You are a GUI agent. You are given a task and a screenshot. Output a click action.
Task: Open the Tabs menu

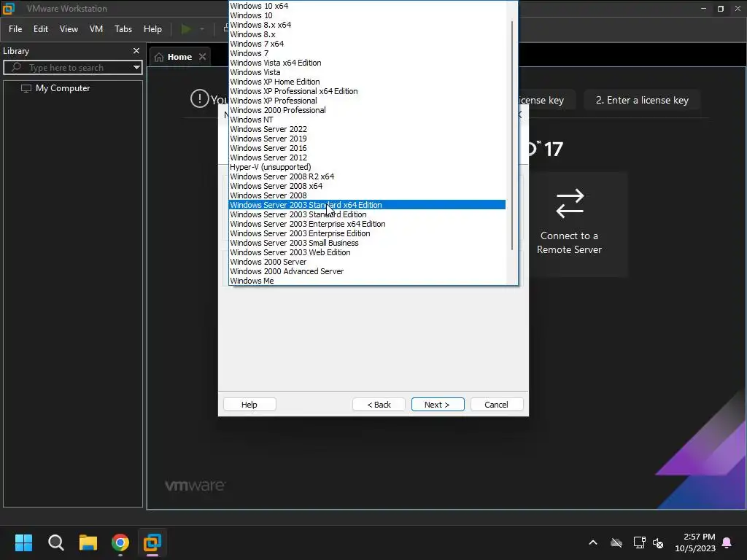point(123,29)
